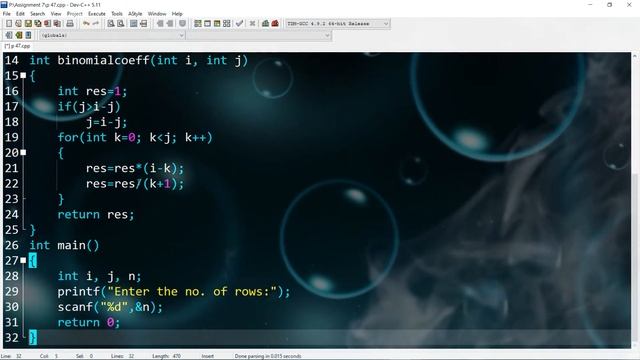
Task: Click the 'Done parsing' status bar message
Action: (268, 356)
